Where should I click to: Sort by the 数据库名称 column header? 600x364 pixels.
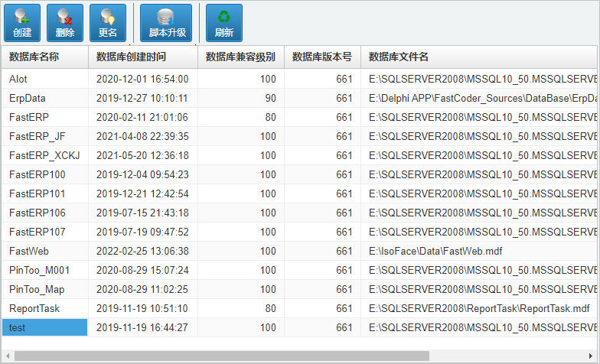pos(44,57)
